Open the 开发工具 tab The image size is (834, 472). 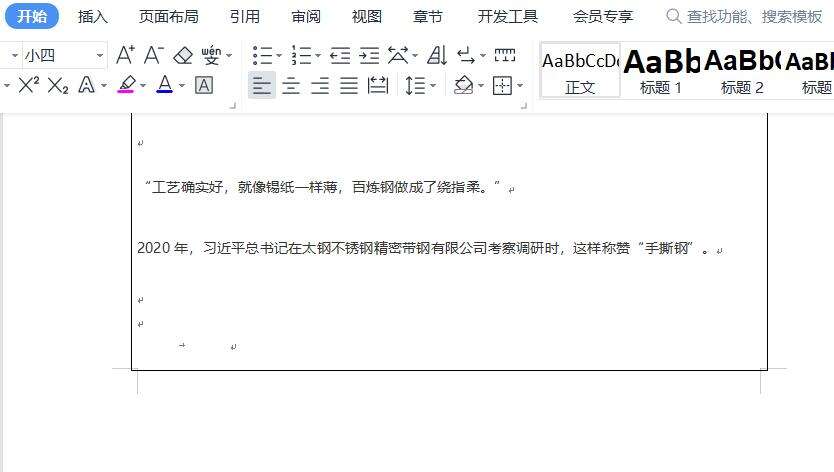pos(507,16)
